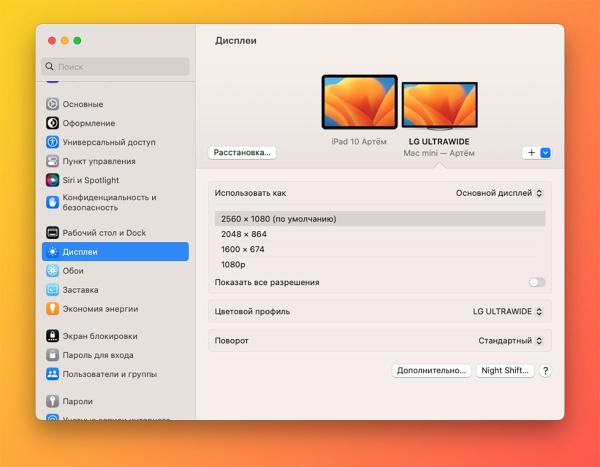Select the 1080p resolution
The image size is (600, 467).
pos(380,265)
